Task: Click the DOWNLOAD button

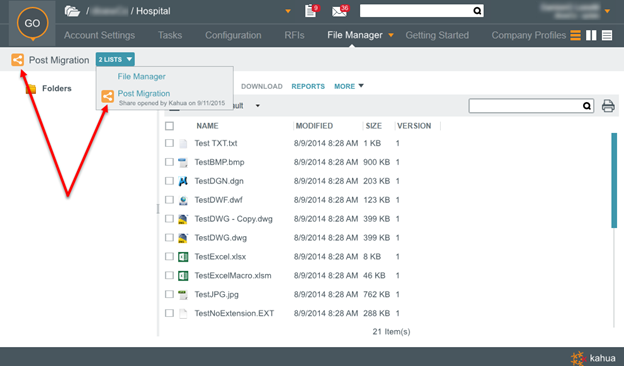Action: pos(261,86)
